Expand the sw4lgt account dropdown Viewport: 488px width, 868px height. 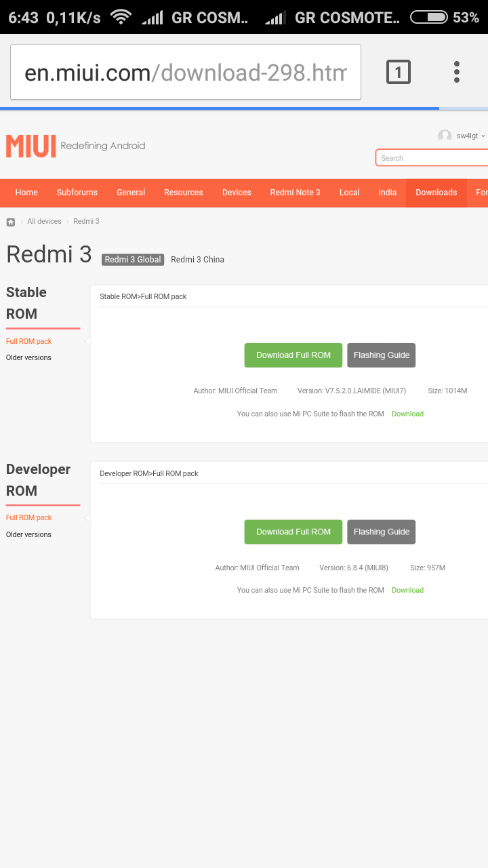[x=470, y=136]
